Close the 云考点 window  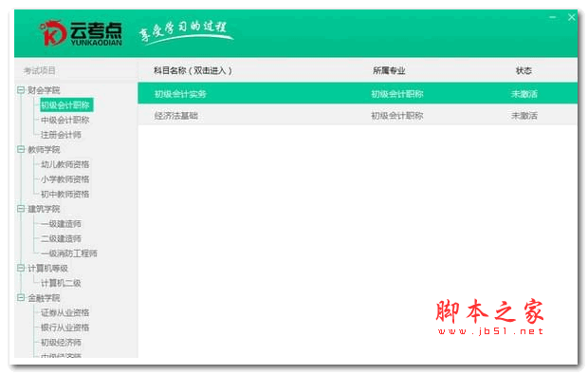[x=571, y=17]
